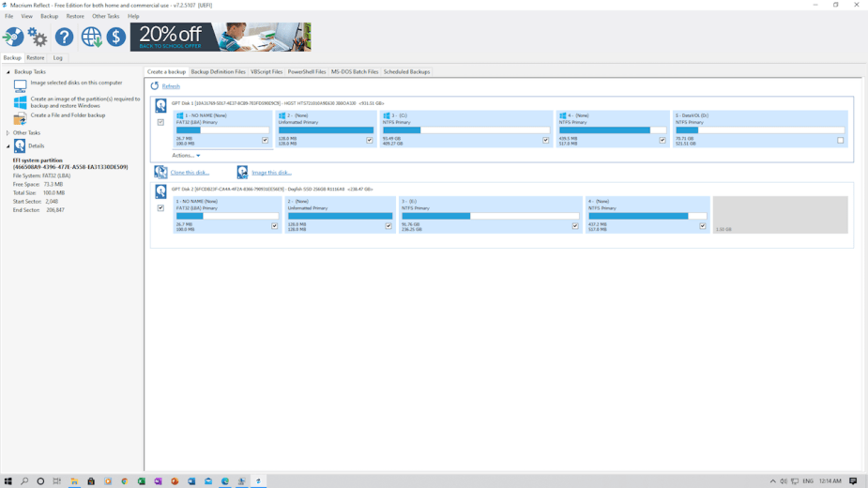
Task: Click the File and Folder backup icon
Action: pyautogui.click(x=20, y=117)
